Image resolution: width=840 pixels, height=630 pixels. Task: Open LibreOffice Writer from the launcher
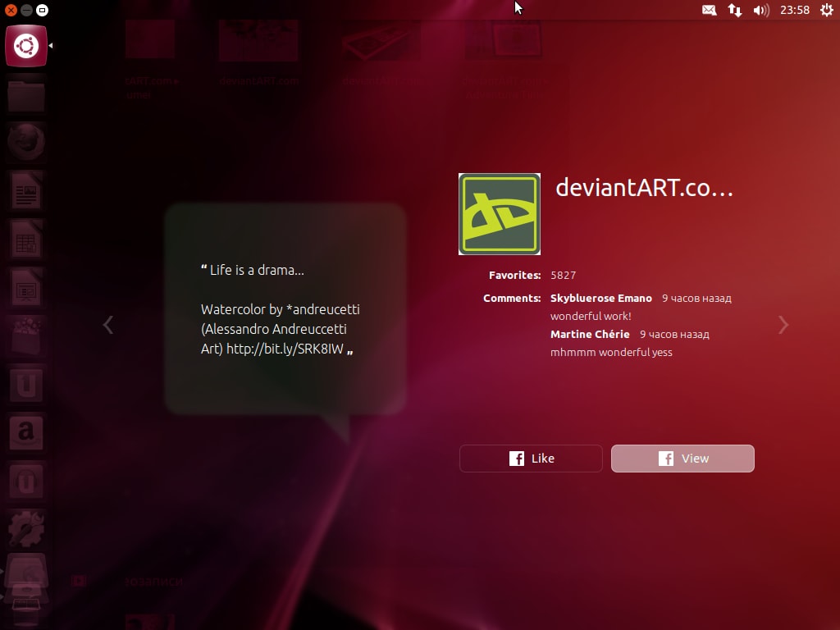coord(25,190)
